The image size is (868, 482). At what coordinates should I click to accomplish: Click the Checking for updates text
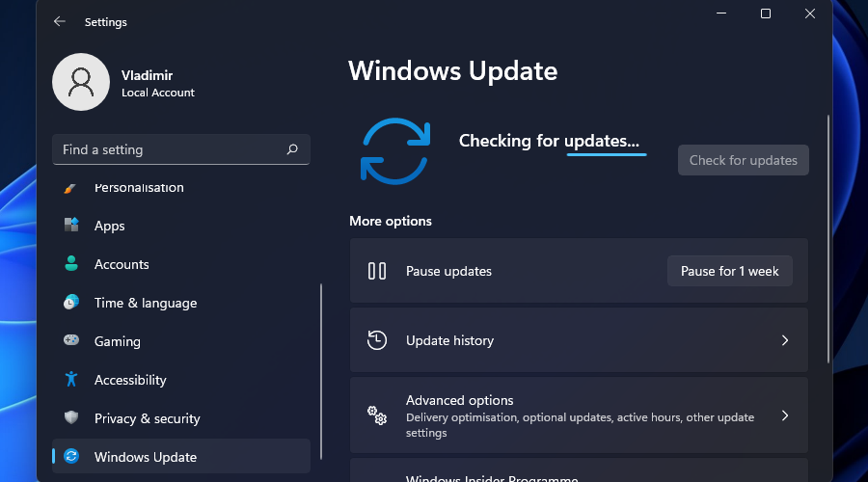pos(549,141)
